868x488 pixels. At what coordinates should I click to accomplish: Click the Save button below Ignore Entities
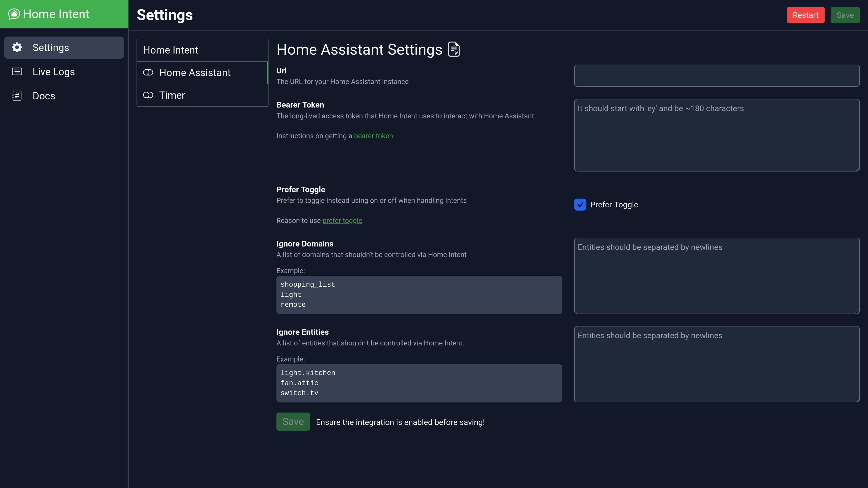[x=292, y=421]
